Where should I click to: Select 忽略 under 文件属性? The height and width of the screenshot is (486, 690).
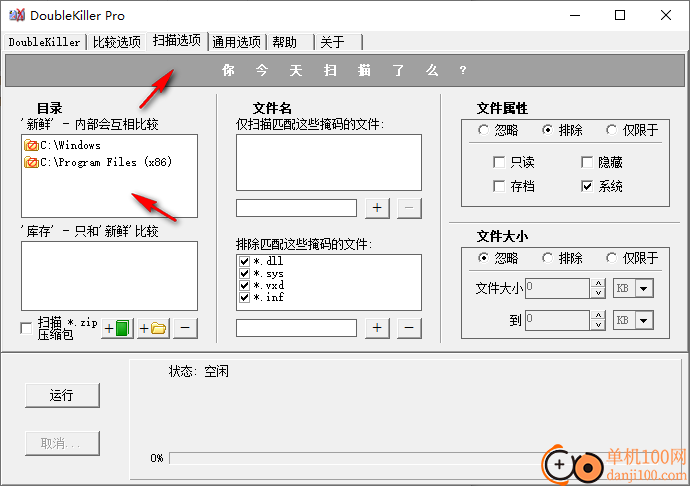coord(483,130)
